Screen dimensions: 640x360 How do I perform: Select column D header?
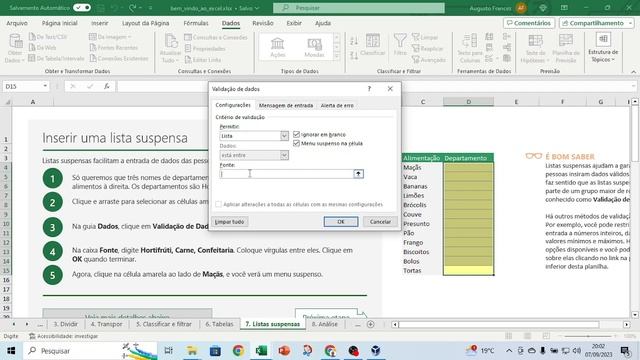468,102
